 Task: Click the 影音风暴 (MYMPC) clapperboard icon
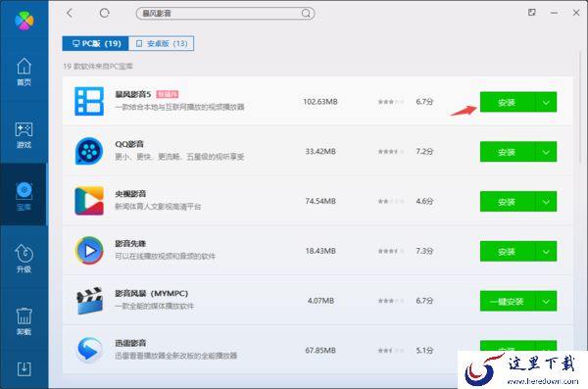point(89,301)
